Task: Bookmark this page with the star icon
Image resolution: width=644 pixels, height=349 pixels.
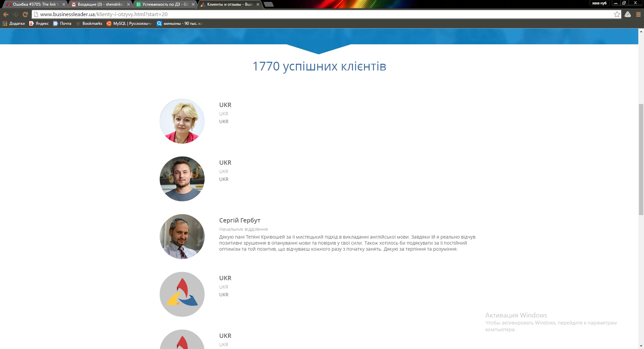Action: click(617, 14)
